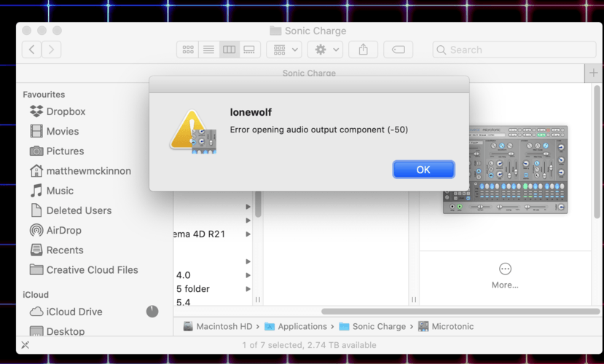Expand the 5 folder arrow
Image resolution: width=604 pixels, height=364 pixels.
coord(248,289)
